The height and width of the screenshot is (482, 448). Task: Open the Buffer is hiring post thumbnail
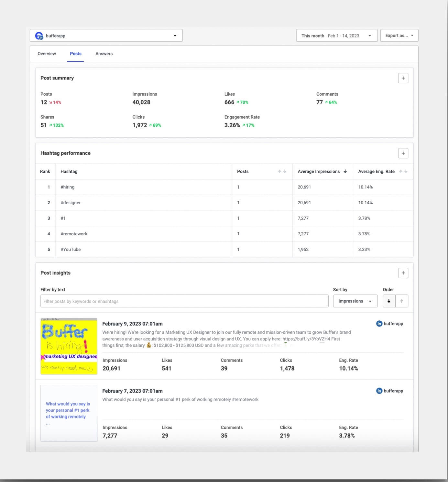(x=69, y=346)
